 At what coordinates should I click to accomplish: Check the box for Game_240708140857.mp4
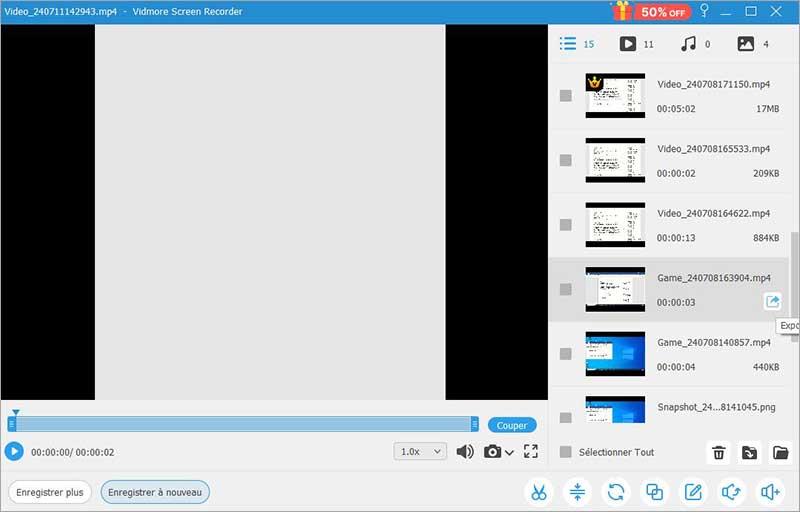[565, 354]
